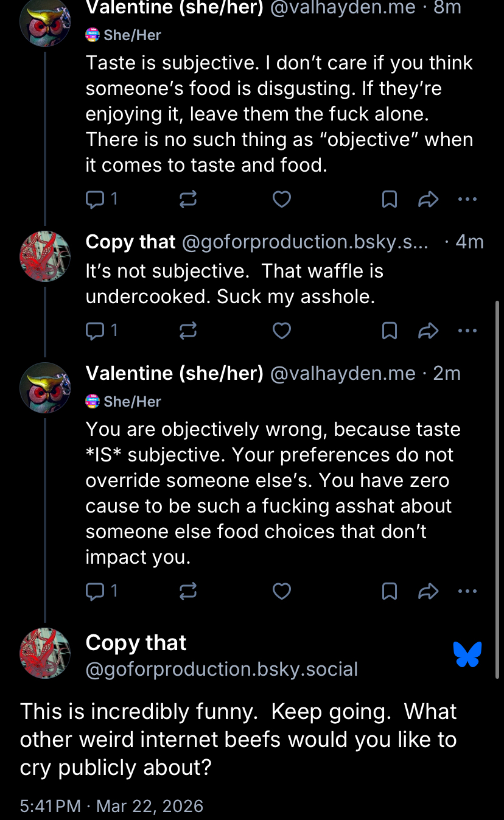
Task: Open the @goforproduction.bsky.social handle in main post
Action: (222, 669)
